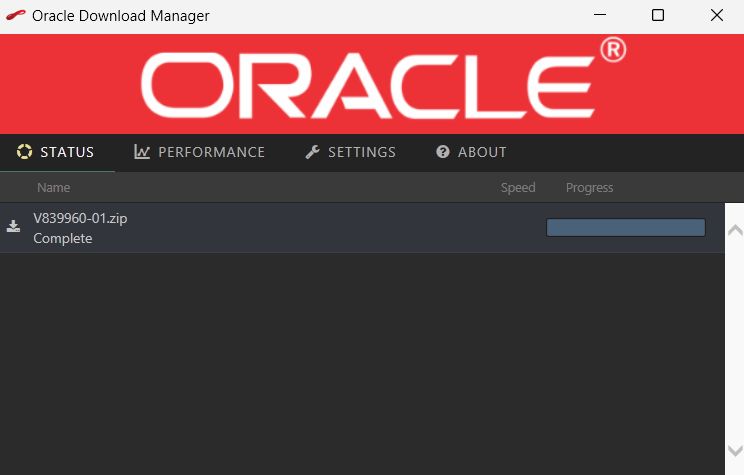Image resolution: width=744 pixels, height=475 pixels.
Task: Click the Speed column header
Action: (x=518, y=187)
